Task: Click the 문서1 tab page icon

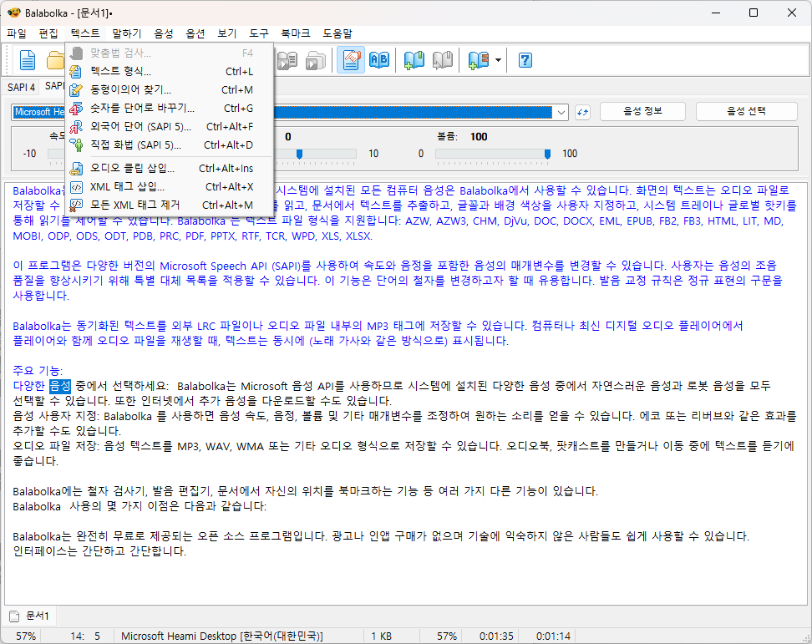Action: [14, 616]
